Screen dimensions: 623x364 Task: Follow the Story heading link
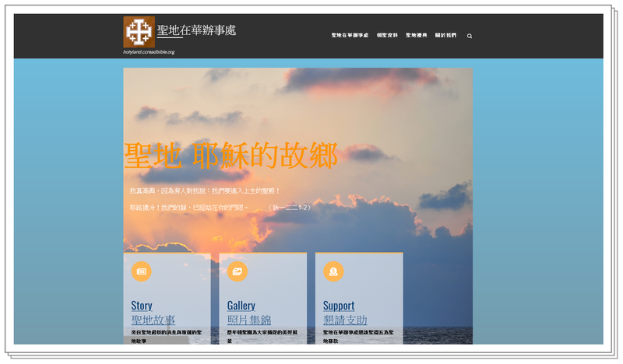point(142,306)
